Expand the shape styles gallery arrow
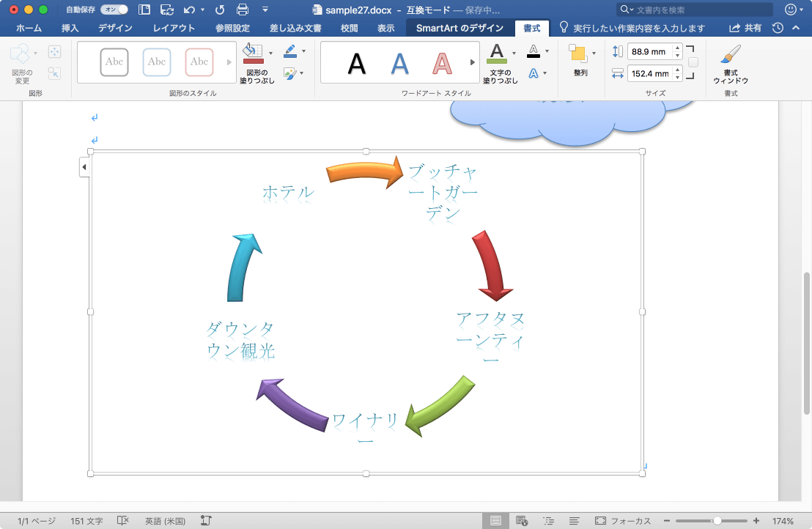This screenshot has width=812, height=529. click(229, 62)
